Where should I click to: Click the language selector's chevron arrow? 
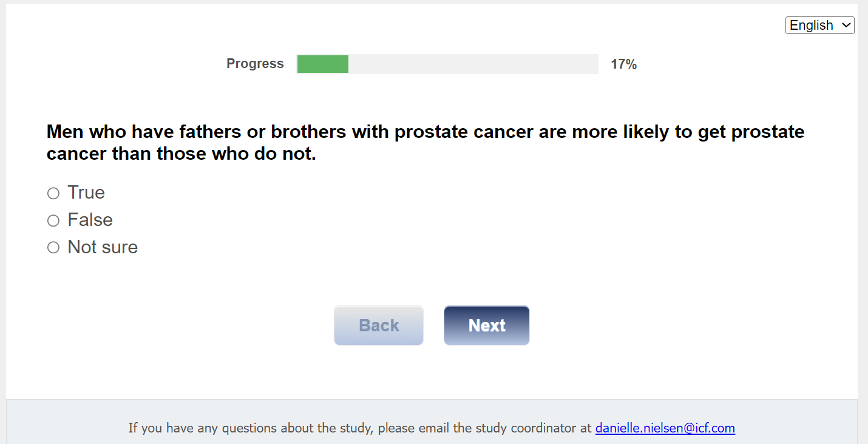pyautogui.click(x=846, y=26)
